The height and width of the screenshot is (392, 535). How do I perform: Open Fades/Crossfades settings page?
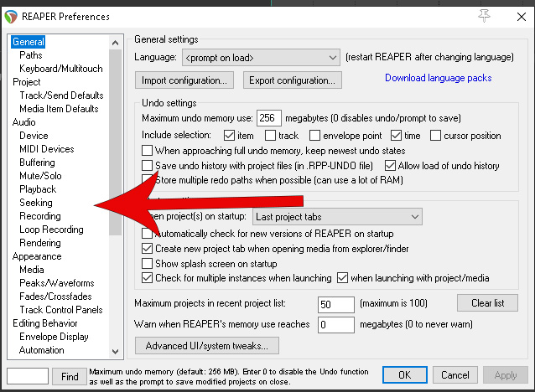[55, 297]
